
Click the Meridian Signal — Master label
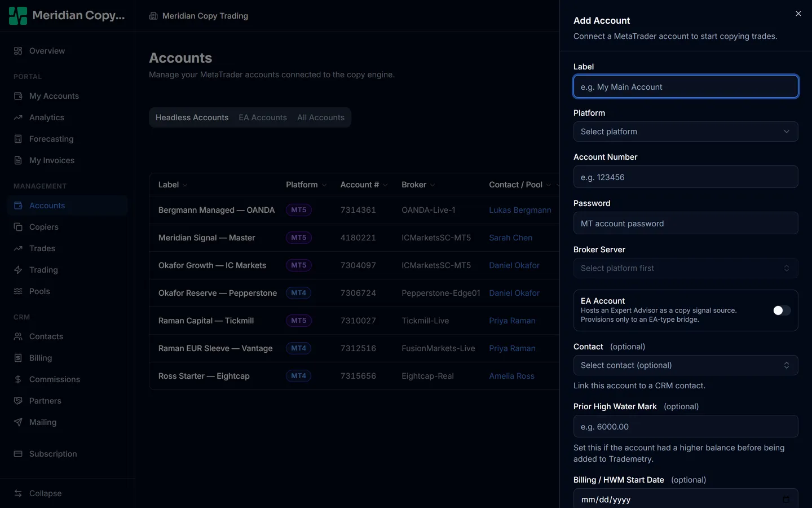point(206,238)
